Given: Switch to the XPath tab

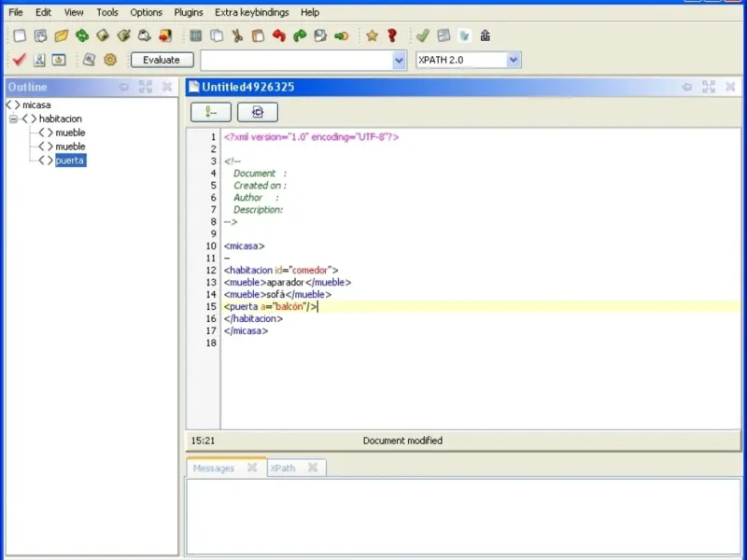Looking at the screenshot, I should [x=283, y=469].
